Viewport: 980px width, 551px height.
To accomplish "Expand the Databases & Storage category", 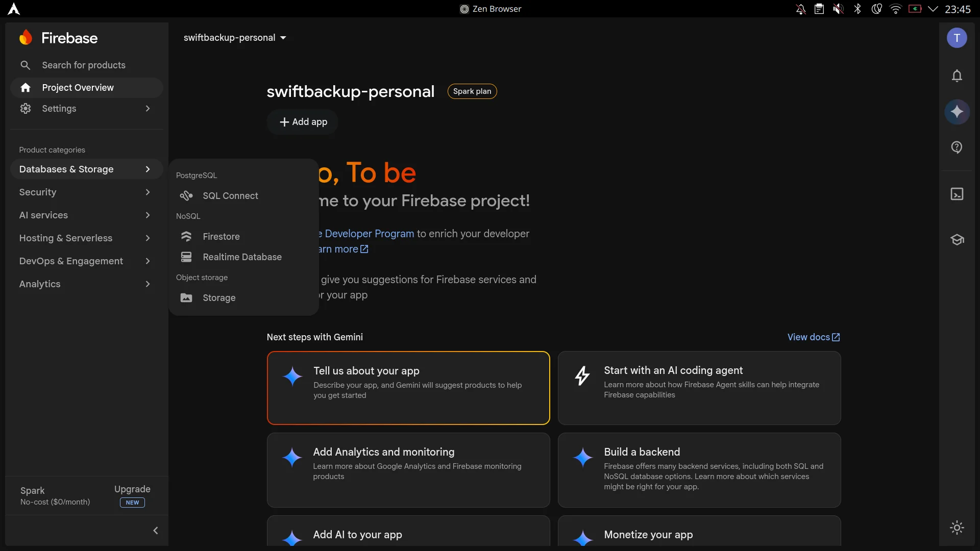I will point(87,169).
